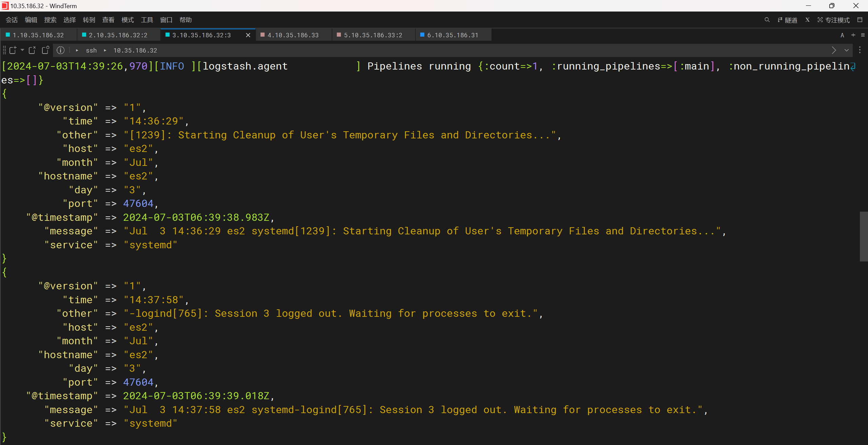The height and width of the screenshot is (445, 868).
Task: Add a new tab with plus icon
Action: pyautogui.click(x=853, y=35)
